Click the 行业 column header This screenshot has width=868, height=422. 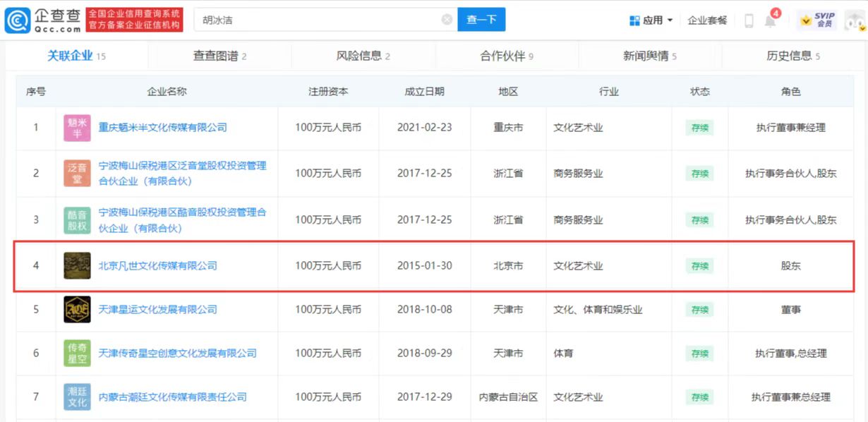click(609, 92)
